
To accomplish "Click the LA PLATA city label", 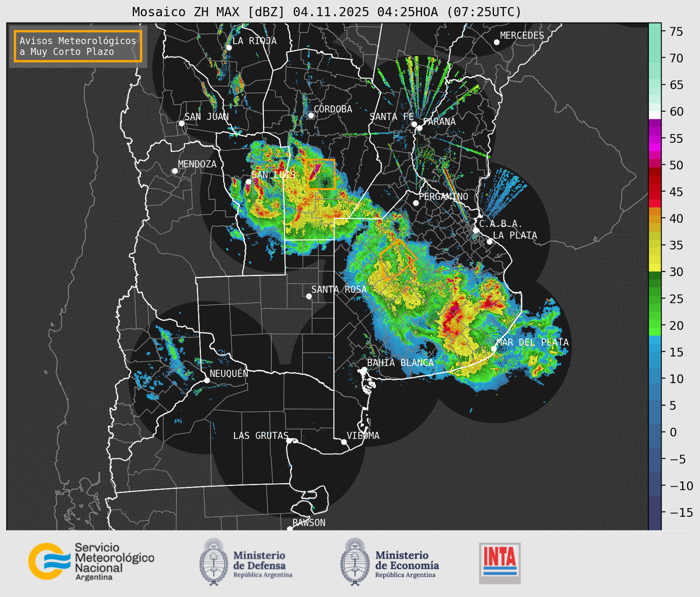I will pyautogui.click(x=515, y=235).
